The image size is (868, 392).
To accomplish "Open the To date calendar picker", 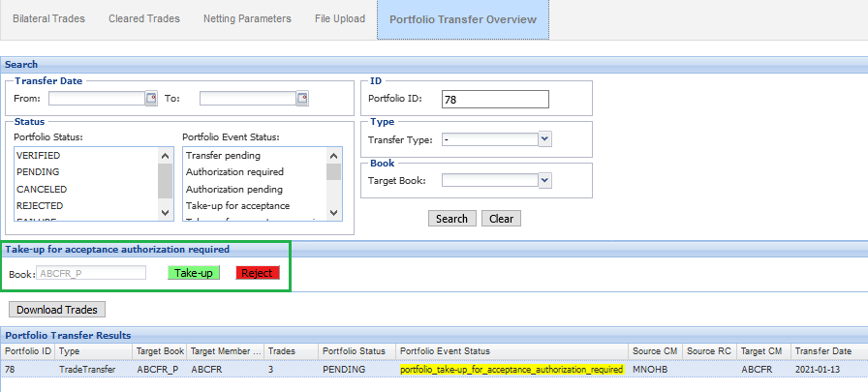I will [x=302, y=98].
